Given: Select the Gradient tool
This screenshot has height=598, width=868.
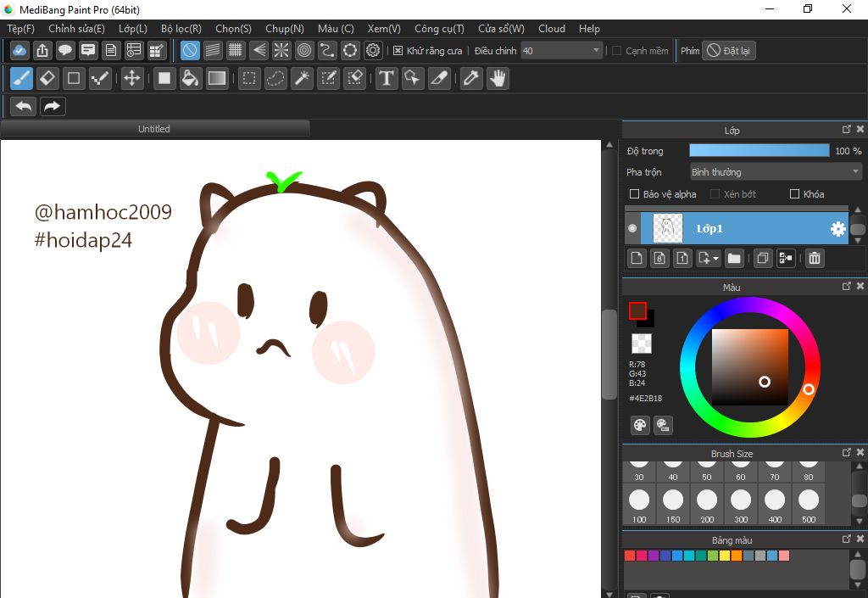Looking at the screenshot, I should point(216,78).
